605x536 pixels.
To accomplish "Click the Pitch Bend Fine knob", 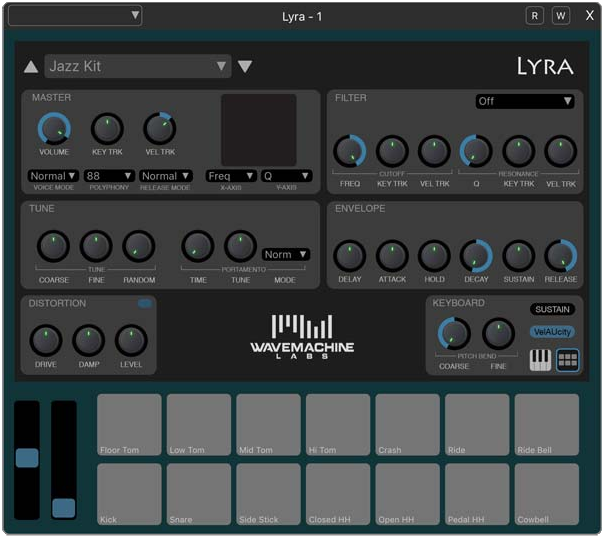I will point(498,334).
